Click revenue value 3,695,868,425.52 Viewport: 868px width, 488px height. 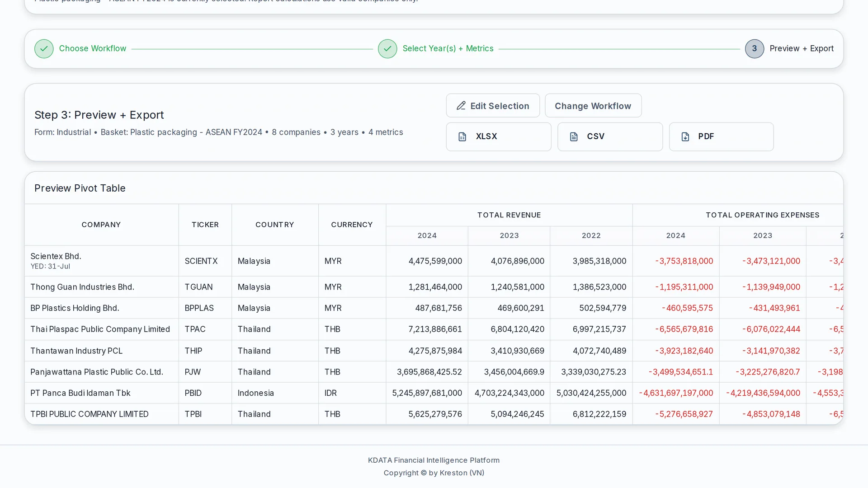[429, 372]
